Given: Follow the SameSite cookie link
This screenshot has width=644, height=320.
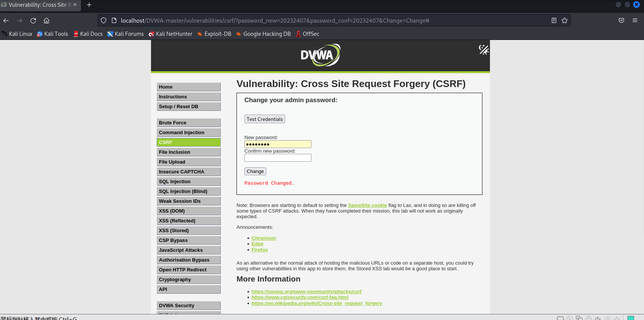Looking at the screenshot, I should click(368, 205).
